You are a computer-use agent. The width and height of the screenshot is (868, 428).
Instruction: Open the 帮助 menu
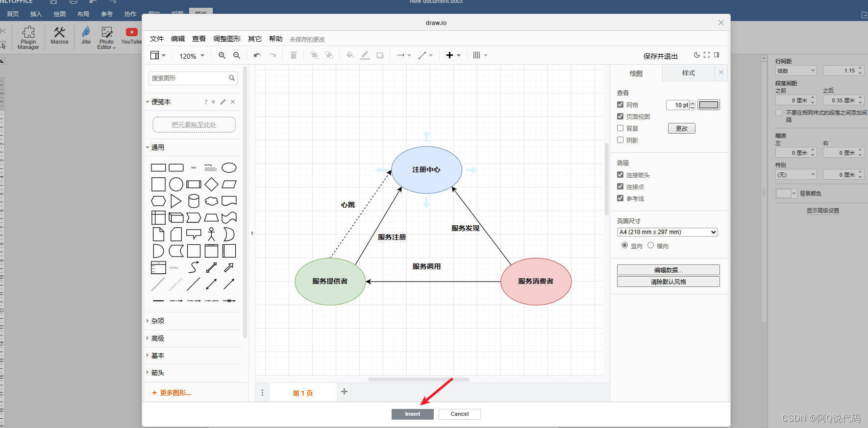coord(276,39)
